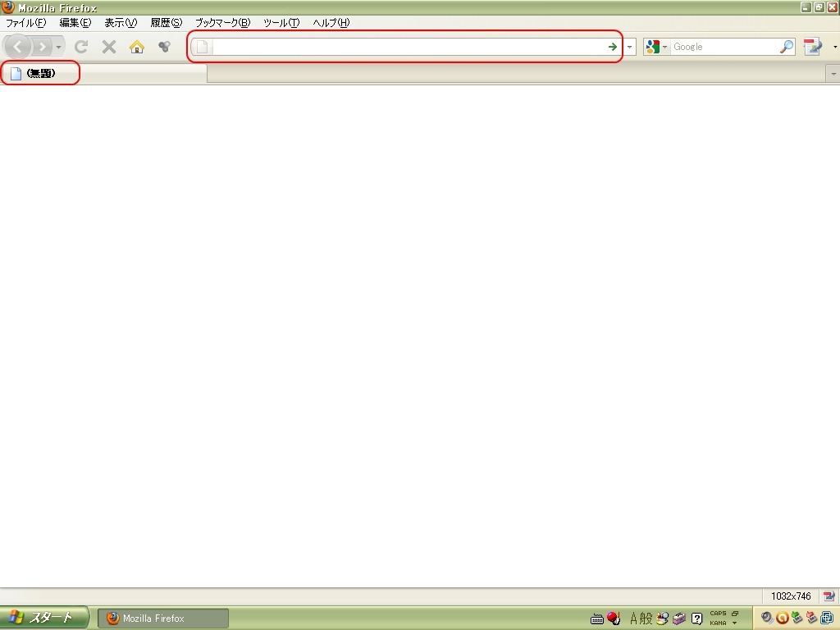Open the back/forward history dropdown

[59, 47]
